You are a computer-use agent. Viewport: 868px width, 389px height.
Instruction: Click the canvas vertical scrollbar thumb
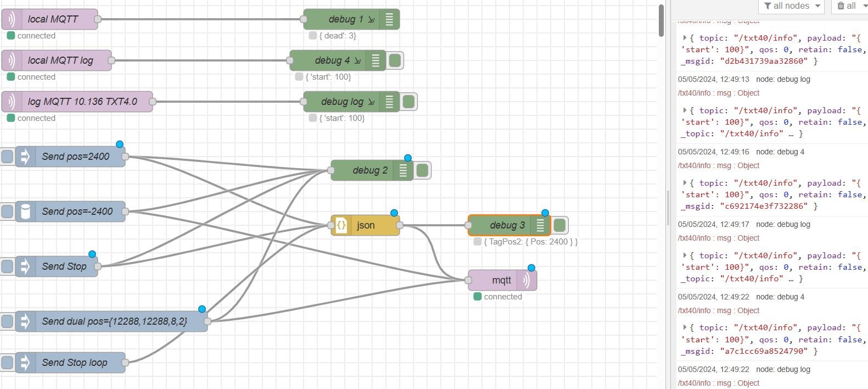coord(661,20)
